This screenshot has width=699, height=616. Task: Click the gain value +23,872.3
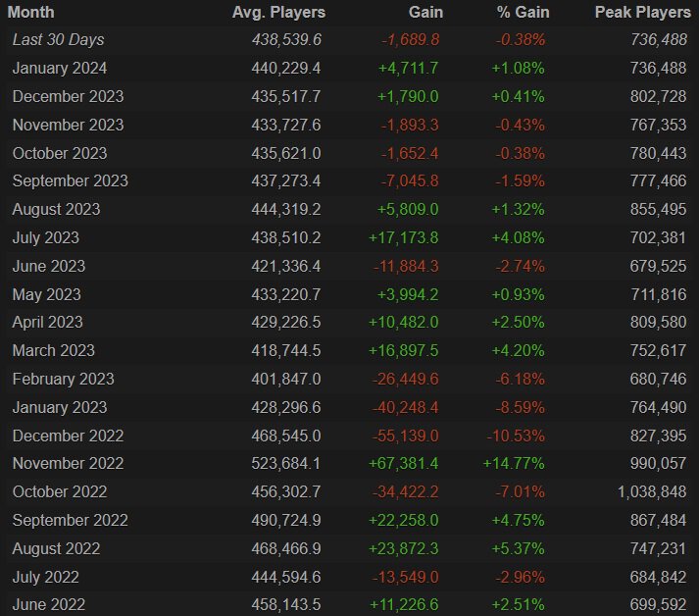(x=404, y=549)
